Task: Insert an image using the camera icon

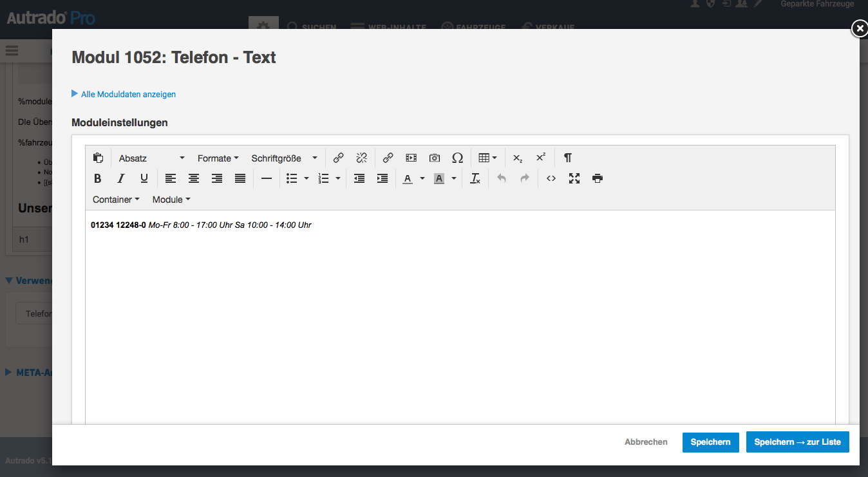Action: 435,158
